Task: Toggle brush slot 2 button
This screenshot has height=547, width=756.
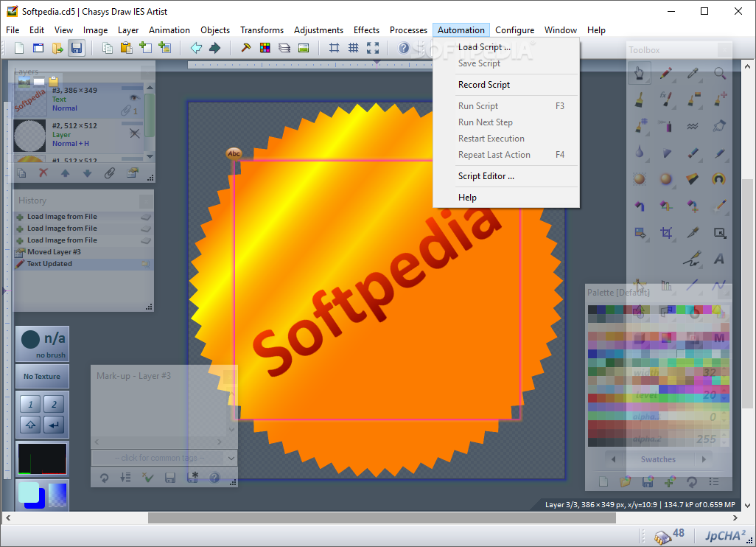Action: pyautogui.click(x=54, y=404)
